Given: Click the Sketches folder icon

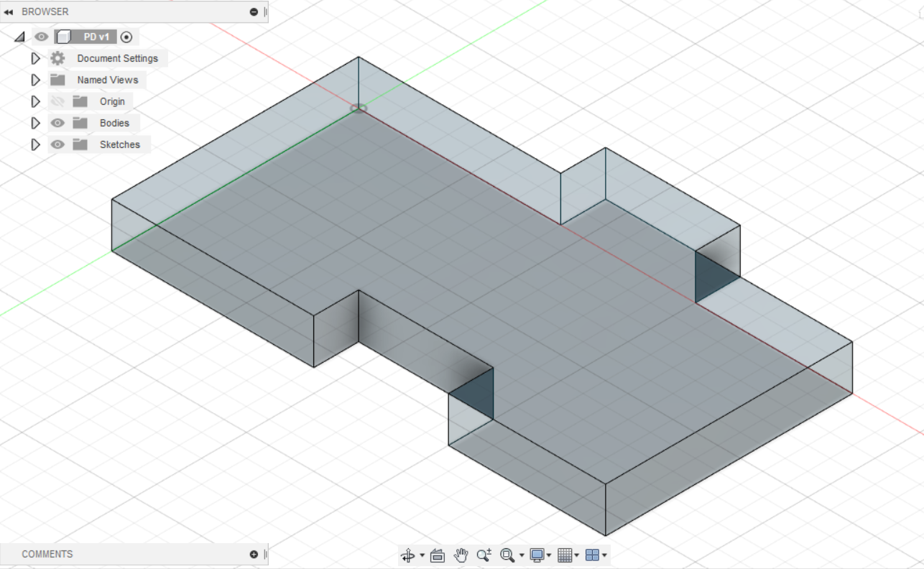Looking at the screenshot, I should [80, 144].
